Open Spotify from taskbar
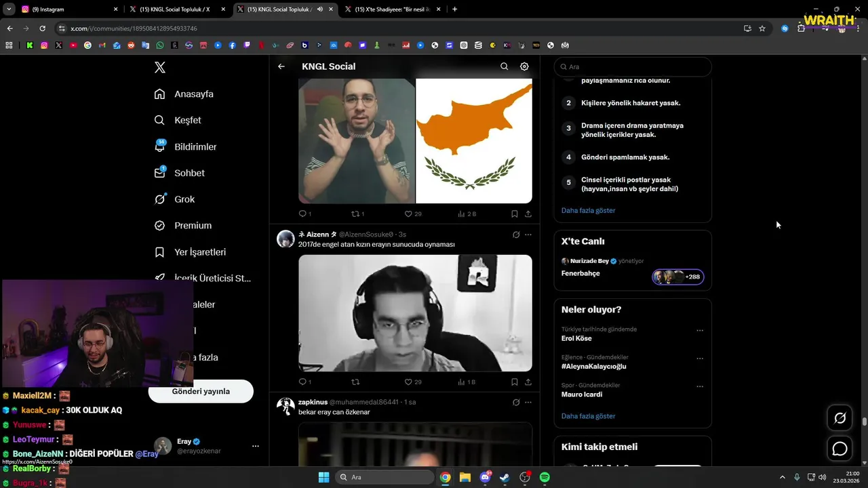This screenshot has width=868, height=488. [x=545, y=477]
